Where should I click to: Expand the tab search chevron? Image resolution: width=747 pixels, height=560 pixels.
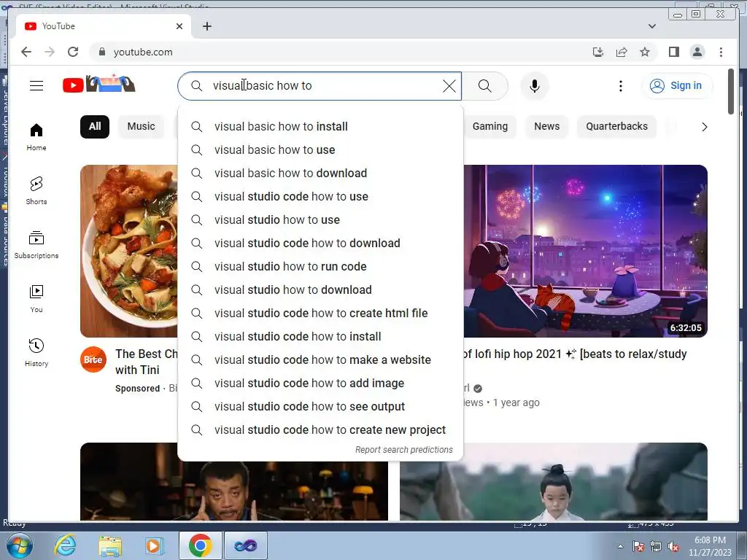[x=652, y=26]
